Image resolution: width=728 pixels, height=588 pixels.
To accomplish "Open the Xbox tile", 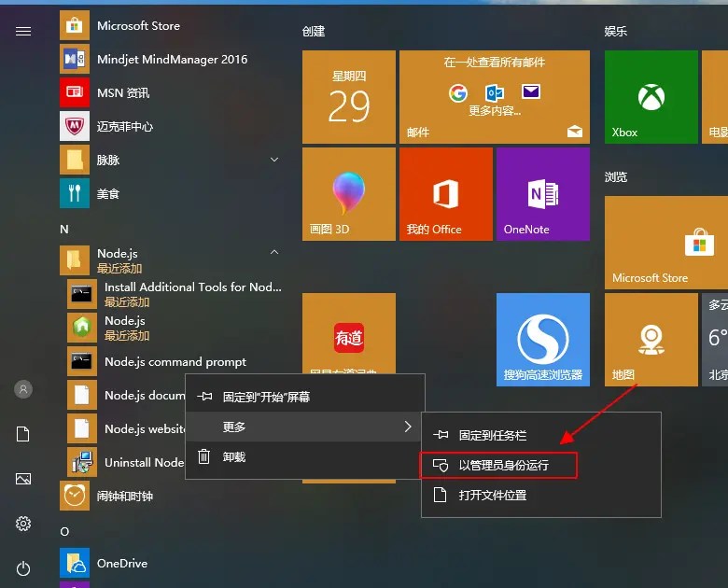I will 651,97.
